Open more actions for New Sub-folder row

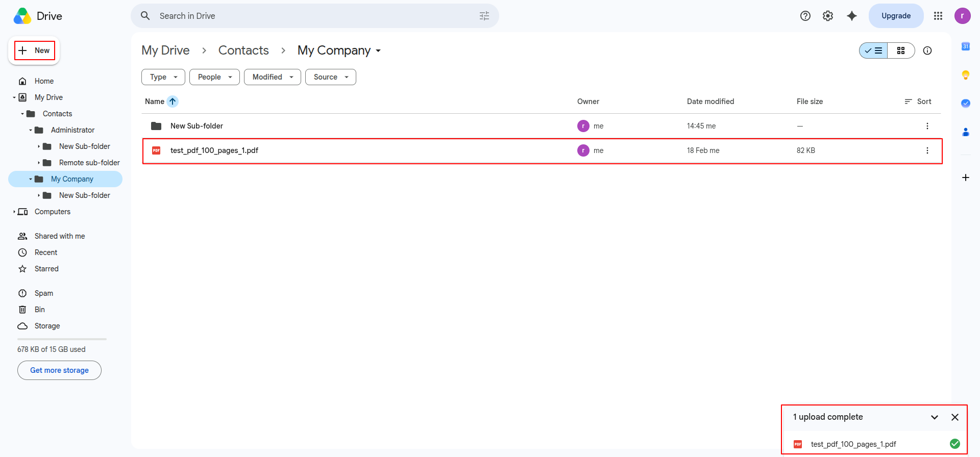click(x=927, y=126)
